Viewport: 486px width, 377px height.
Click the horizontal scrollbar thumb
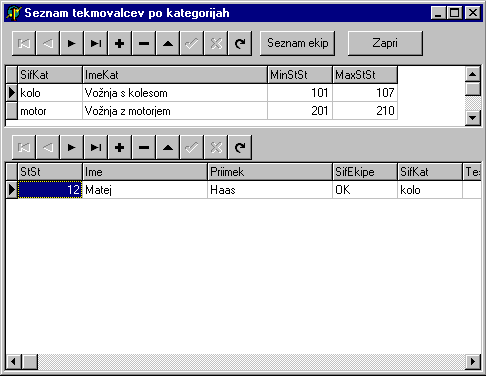click(30, 362)
